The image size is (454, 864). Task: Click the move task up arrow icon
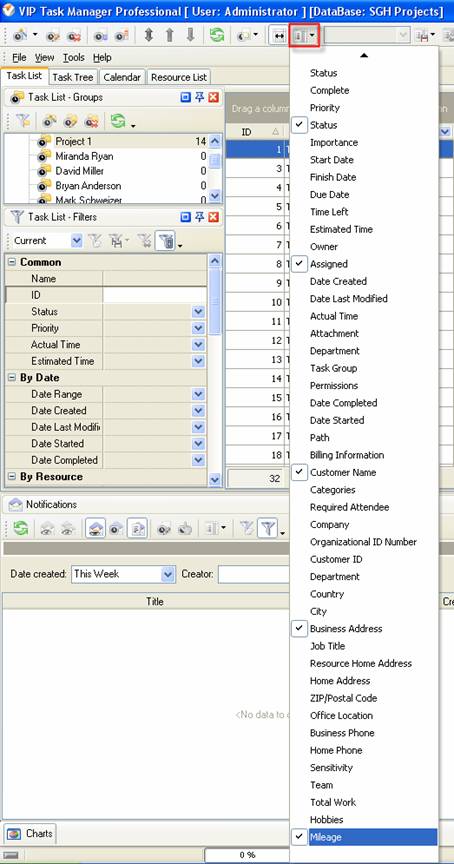[x=170, y=35]
